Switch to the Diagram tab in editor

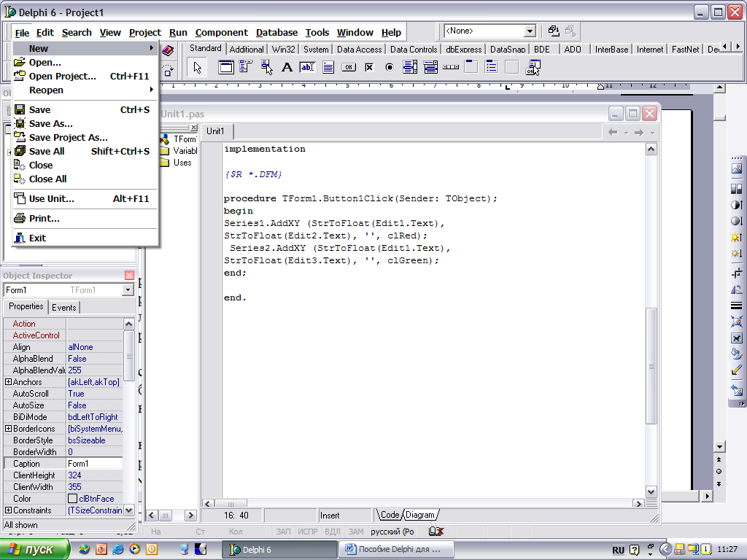tap(420, 515)
